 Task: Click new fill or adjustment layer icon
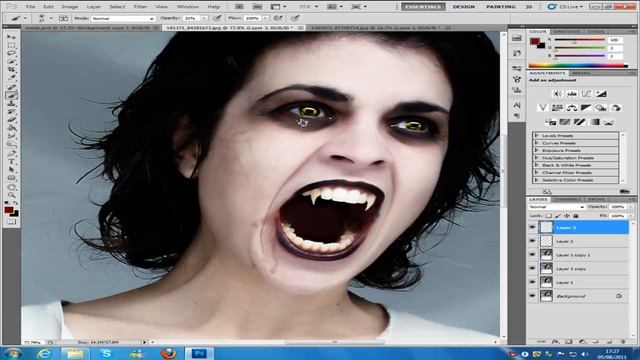tap(582, 341)
